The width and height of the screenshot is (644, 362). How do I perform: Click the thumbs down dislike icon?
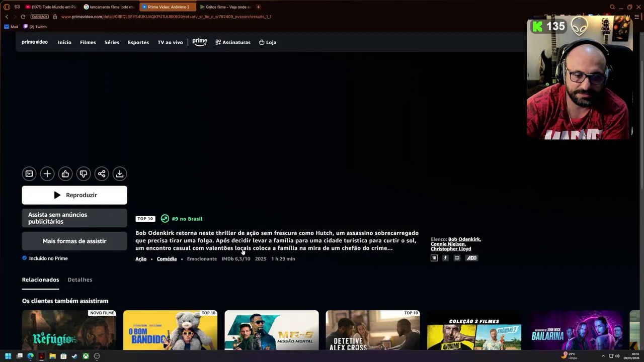point(84,174)
